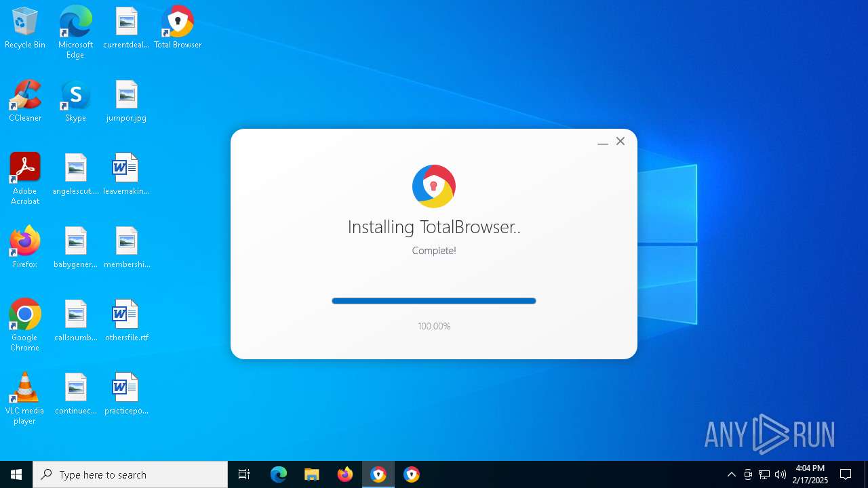Open Firefox from the taskbar

(x=345, y=474)
